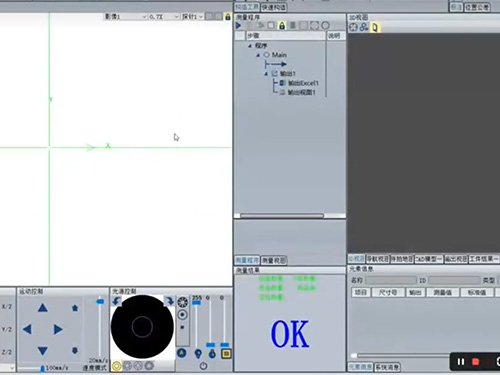Image resolution: width=500 pixels, height=375 pixels.
Task: Select the concentric circle light icon
Action: pyautogui.click(x=182, y=315)
